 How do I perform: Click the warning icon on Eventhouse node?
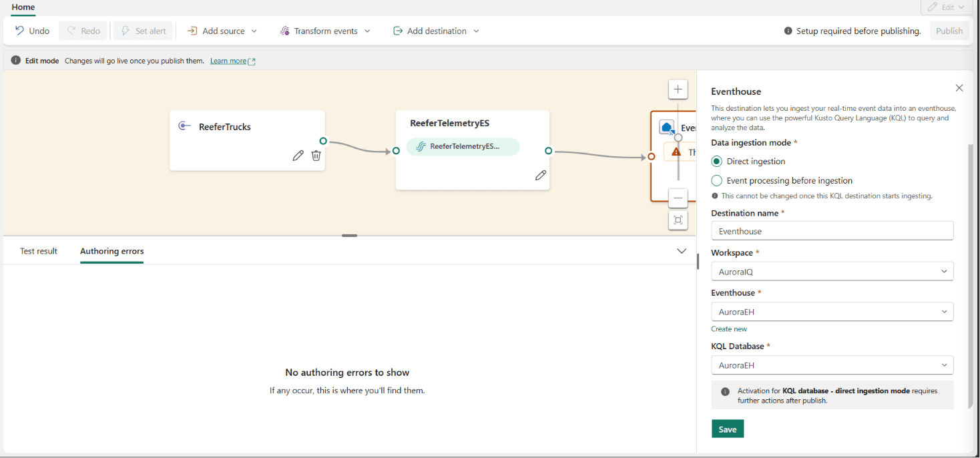pyautogui.click(x=676, y=152)
